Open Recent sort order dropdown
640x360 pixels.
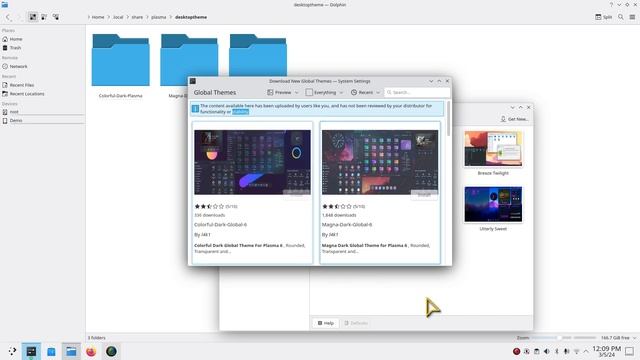click(x=365, y=93)
